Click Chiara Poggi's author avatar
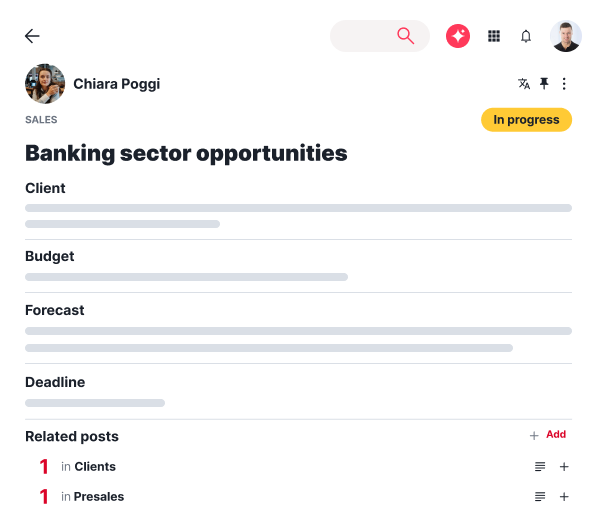 pos(45,84)
